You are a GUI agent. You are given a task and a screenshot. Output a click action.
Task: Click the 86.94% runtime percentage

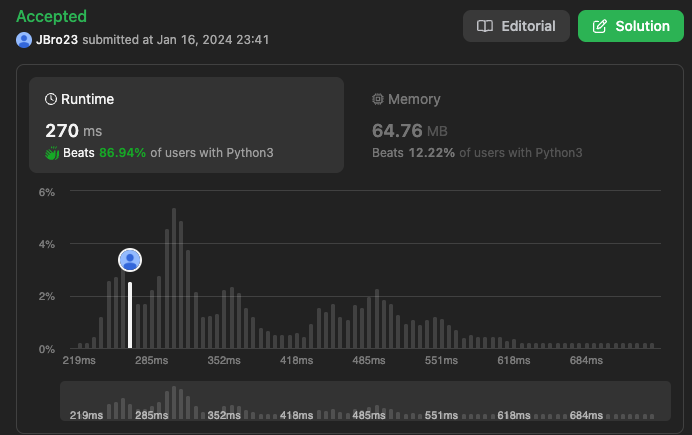(122, 153)
